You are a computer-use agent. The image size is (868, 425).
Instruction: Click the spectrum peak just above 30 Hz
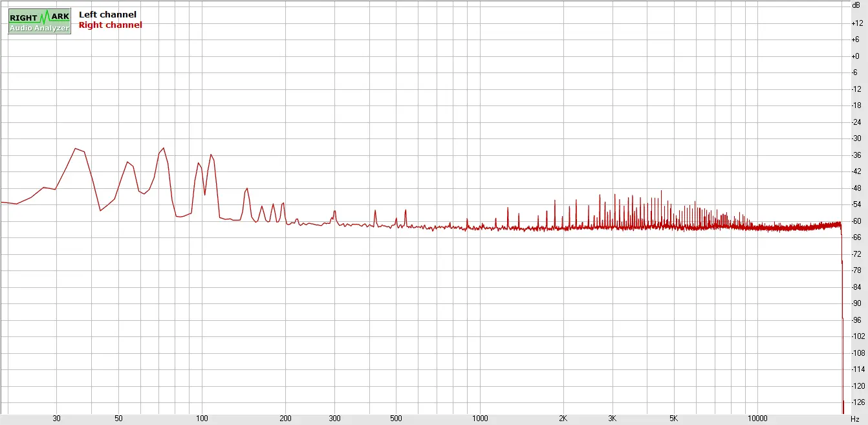(76, 149)
